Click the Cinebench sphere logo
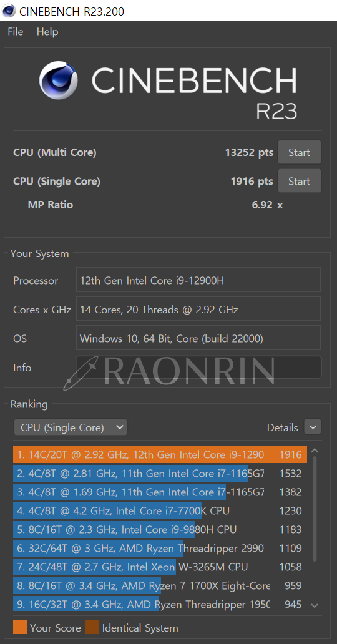 click(59, 80)
